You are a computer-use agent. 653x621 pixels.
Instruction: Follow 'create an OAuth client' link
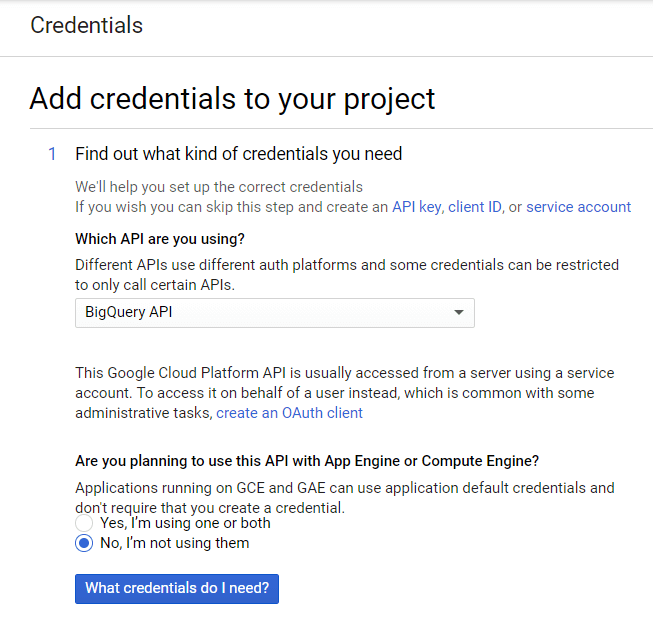(289, 412)
